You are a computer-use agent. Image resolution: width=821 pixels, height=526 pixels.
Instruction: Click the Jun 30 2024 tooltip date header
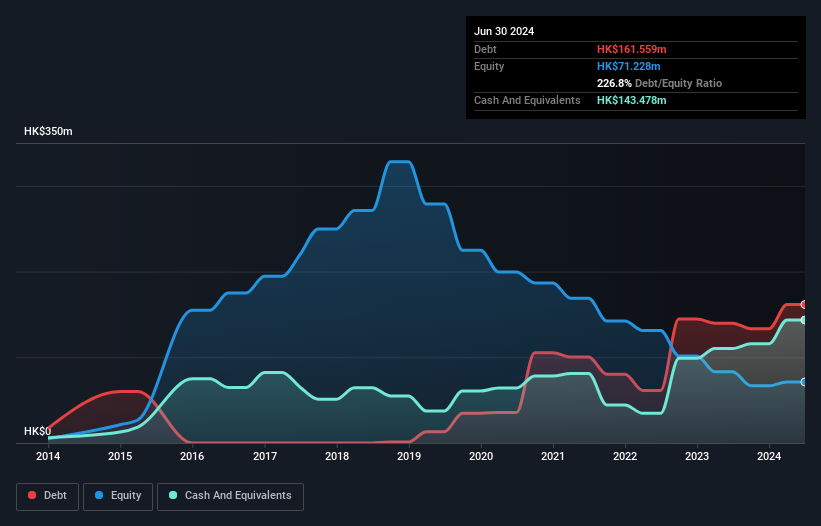[504, 31]
